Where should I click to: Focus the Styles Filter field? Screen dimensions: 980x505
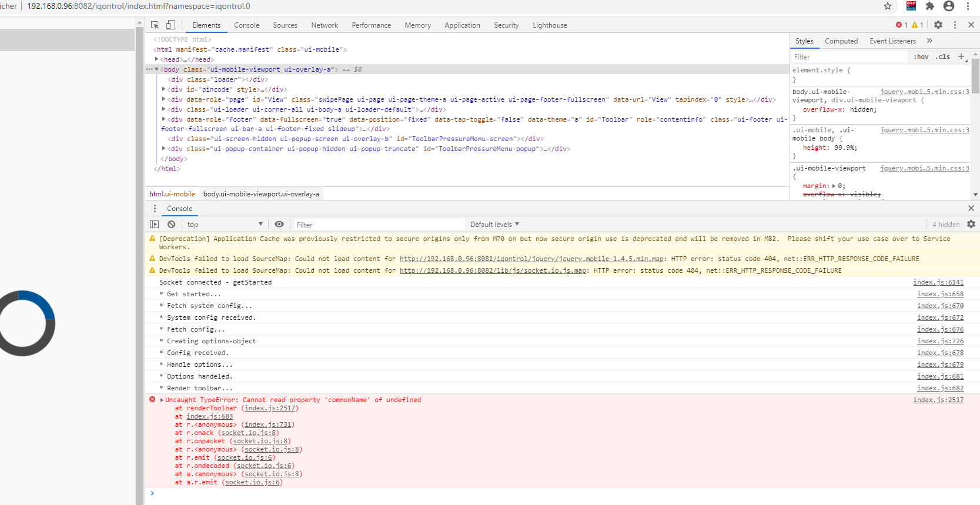pyautogui.click(x=848, y=57)
